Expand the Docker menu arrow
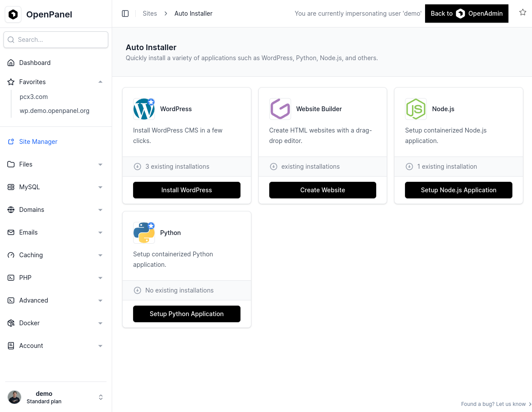 coord(100,323)
